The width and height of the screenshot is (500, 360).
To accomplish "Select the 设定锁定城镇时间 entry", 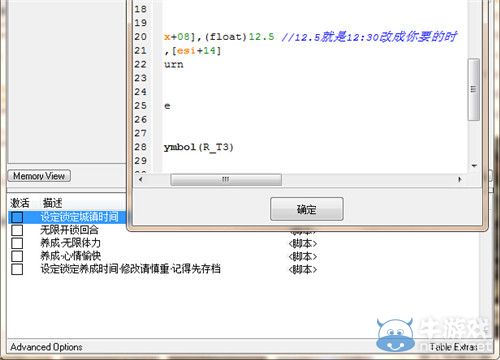I will click(x=79, y=217).
